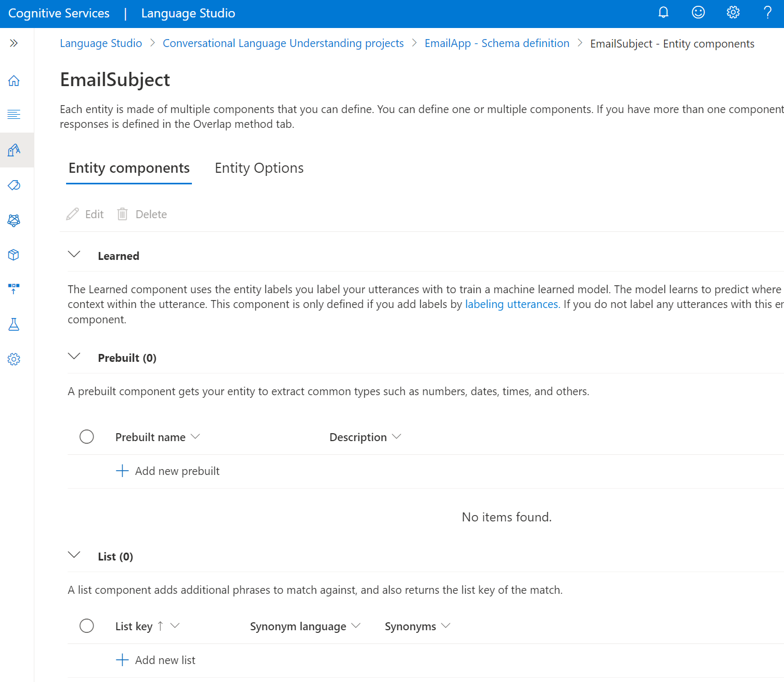This screenshot has width=784, height=682.
Task: Go to home via sidebar house icon
Action: tap(14, 81)
